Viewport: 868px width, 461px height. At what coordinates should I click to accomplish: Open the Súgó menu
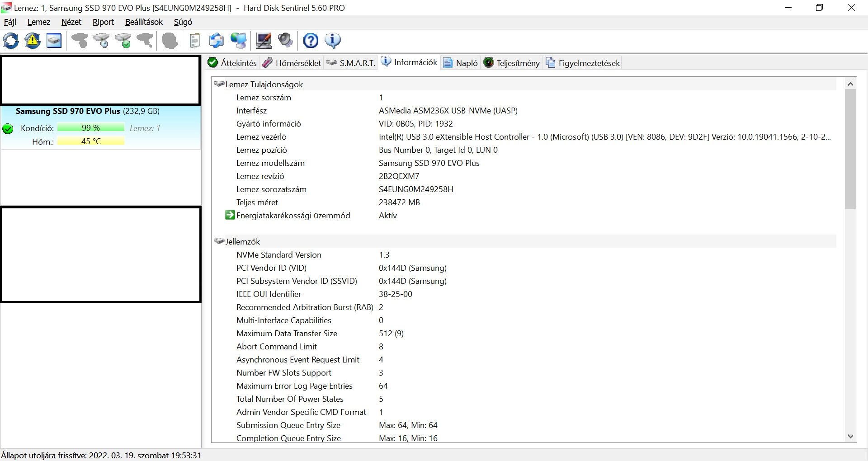pyautogui.click(x=183, y=22)
